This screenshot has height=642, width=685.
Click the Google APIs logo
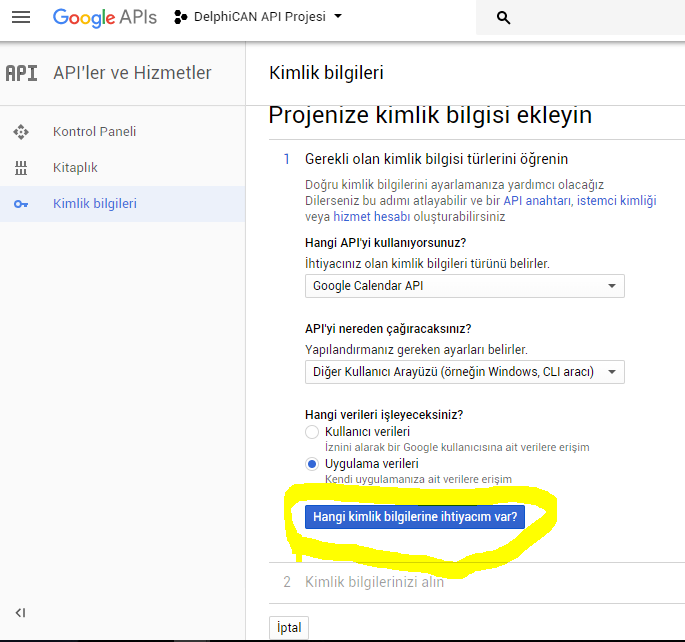coord(104,17)
